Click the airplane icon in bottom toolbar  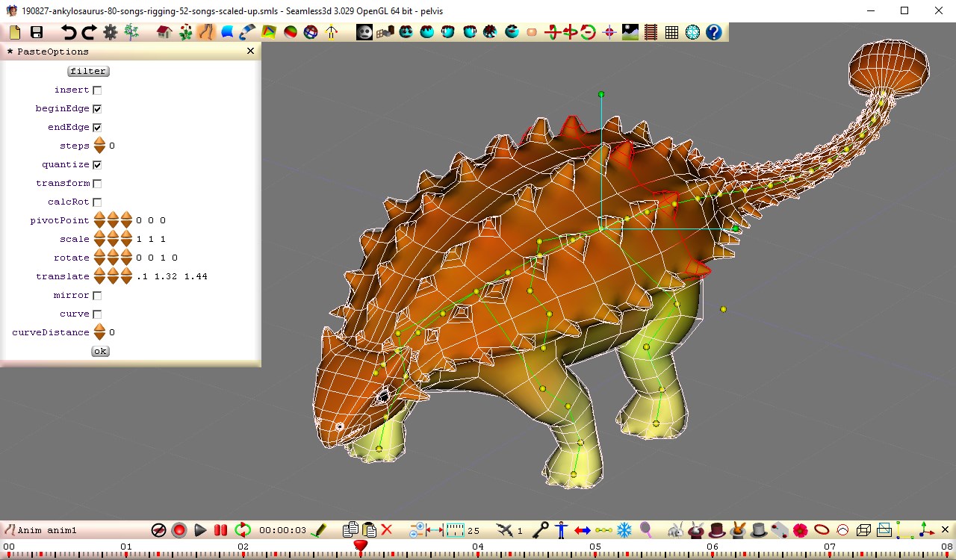tap(505, 529)
